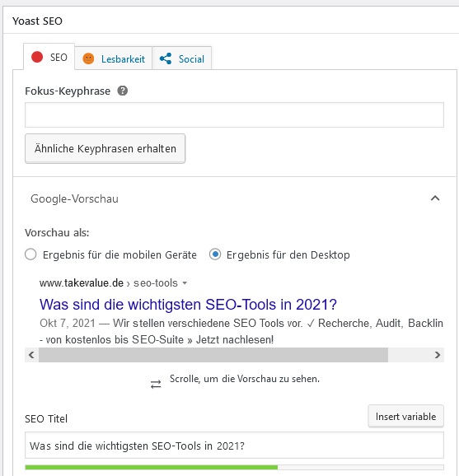459x476 pixels.
Task: Click the Social share icon
Action: tap(166, 58)
